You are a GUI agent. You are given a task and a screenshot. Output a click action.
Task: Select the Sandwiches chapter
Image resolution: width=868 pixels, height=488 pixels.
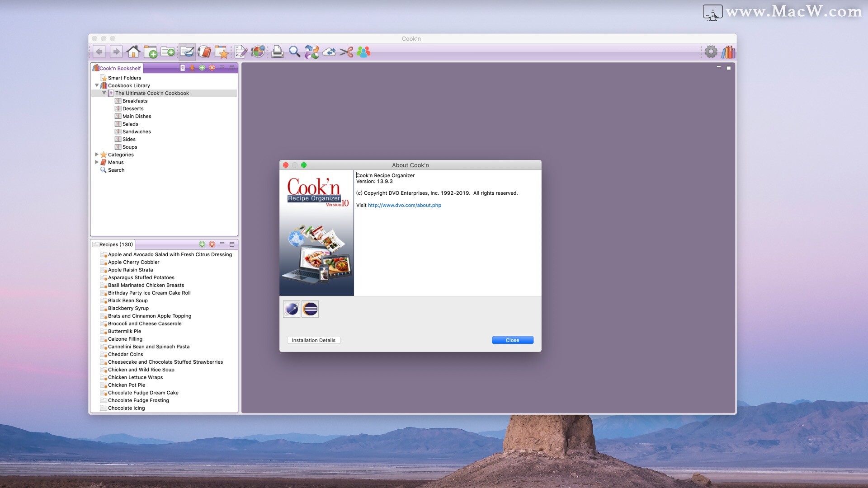click(137, 131)
